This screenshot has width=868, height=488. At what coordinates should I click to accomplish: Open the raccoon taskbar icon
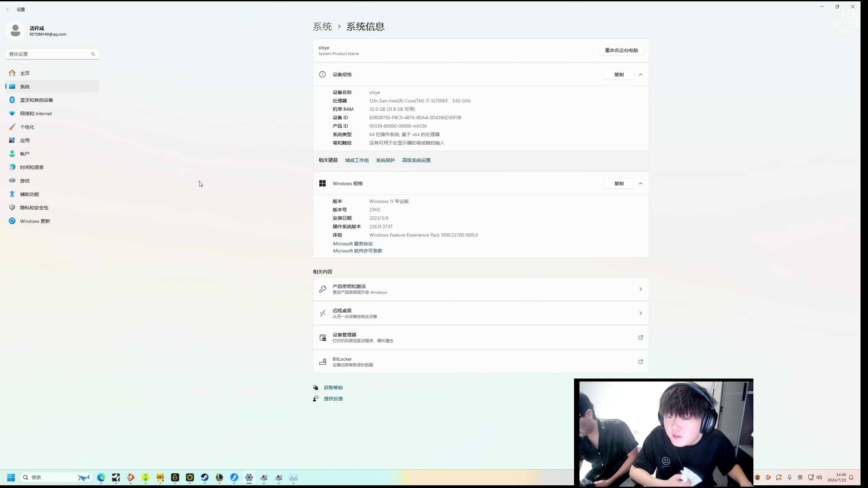(160, 477)
